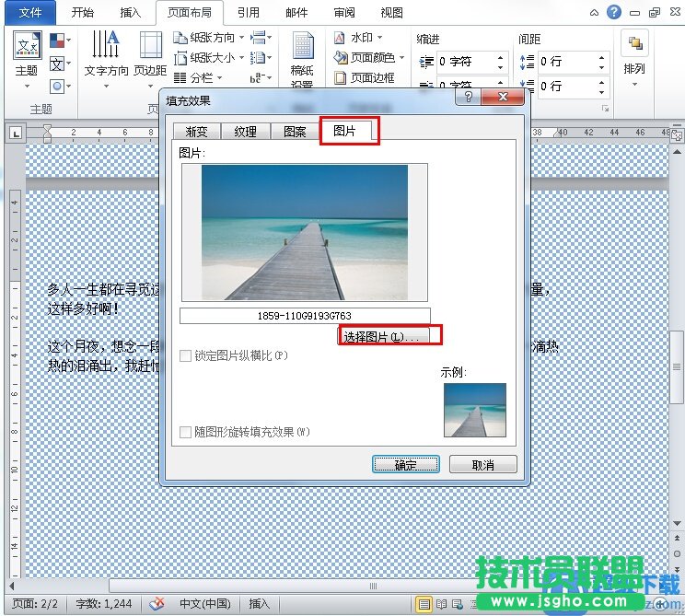The width and height of the screenshot is (685, 616).
Task: Click the Text Direction (文字方向) icon
Action: pyautogui.click(x=107, y=54)
